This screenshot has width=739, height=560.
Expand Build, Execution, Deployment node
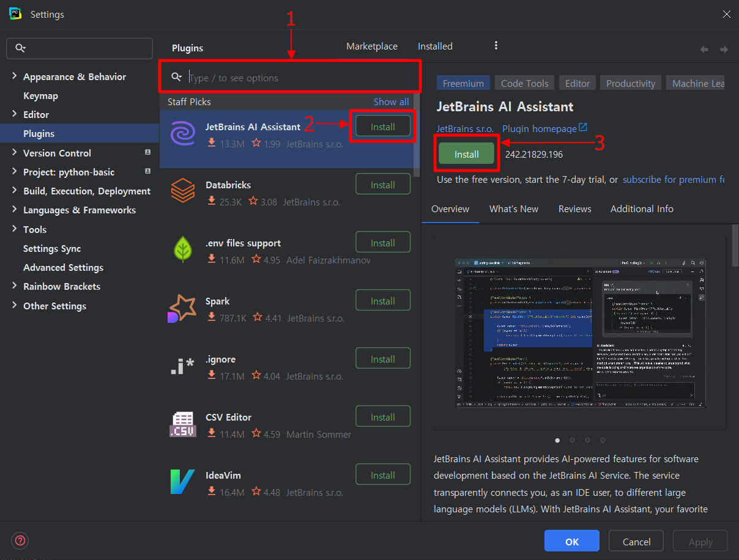pyautogui.click(x=15, y=190)
